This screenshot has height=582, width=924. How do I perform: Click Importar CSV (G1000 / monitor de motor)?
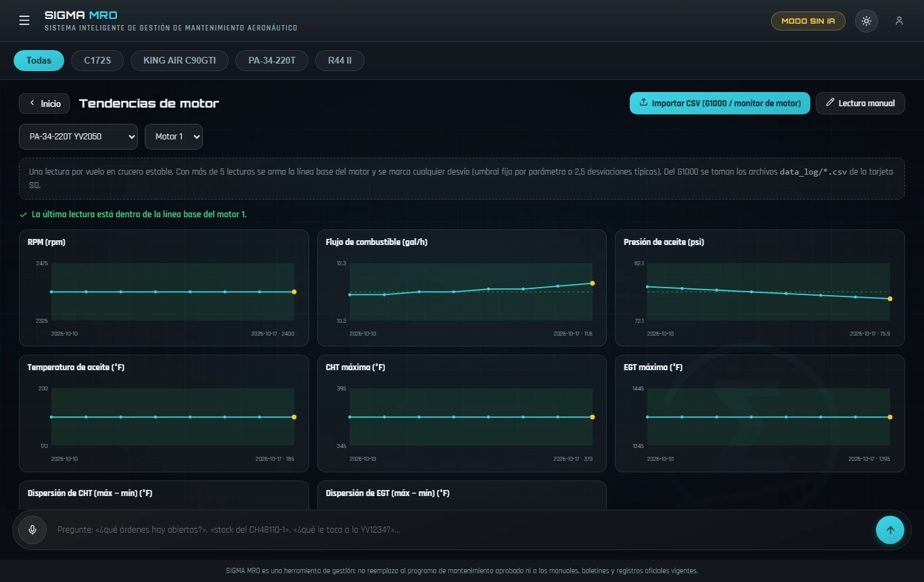coord(720,104)
